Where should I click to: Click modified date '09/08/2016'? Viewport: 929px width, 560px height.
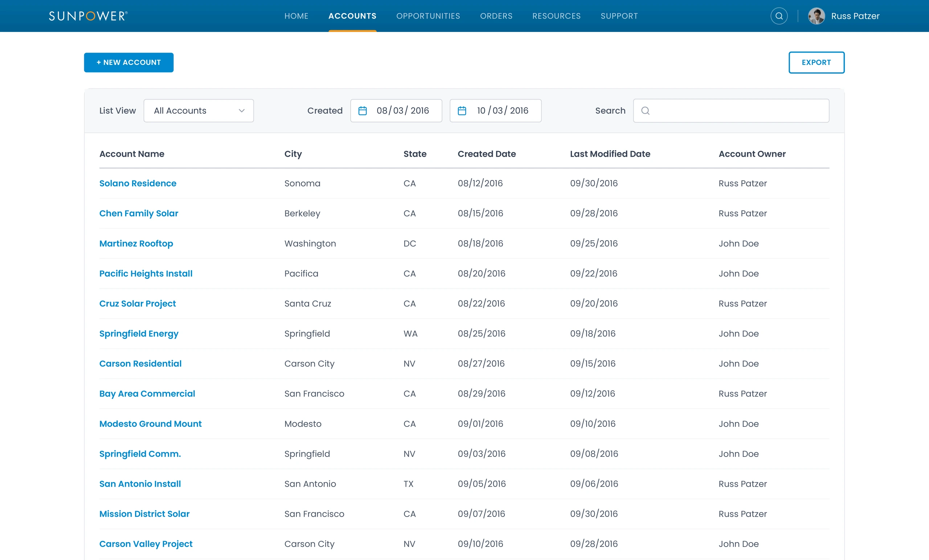tap(594, 454)
